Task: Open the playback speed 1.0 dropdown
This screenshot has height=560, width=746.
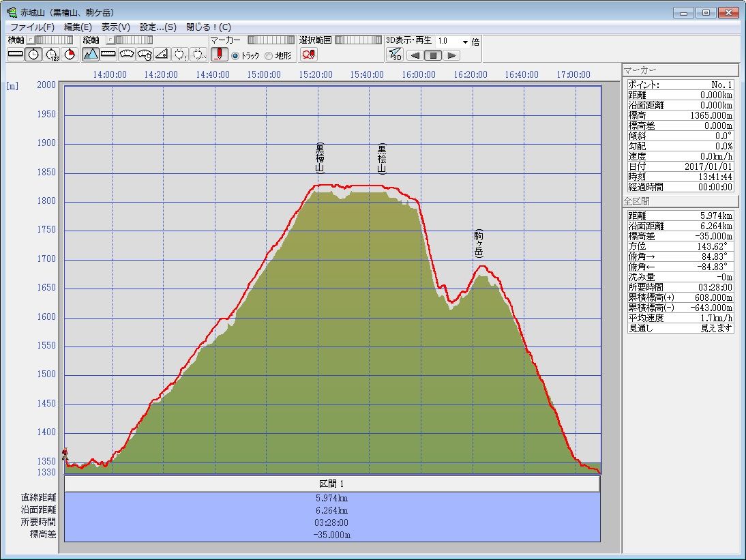Action: click(x=465, y=42)
